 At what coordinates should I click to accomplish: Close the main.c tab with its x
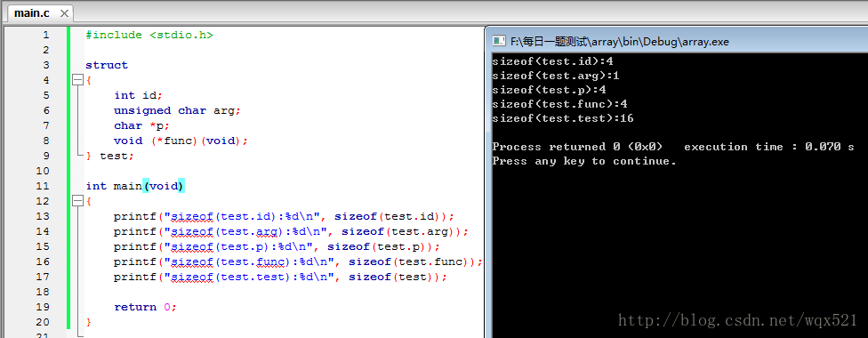[65, 13]
